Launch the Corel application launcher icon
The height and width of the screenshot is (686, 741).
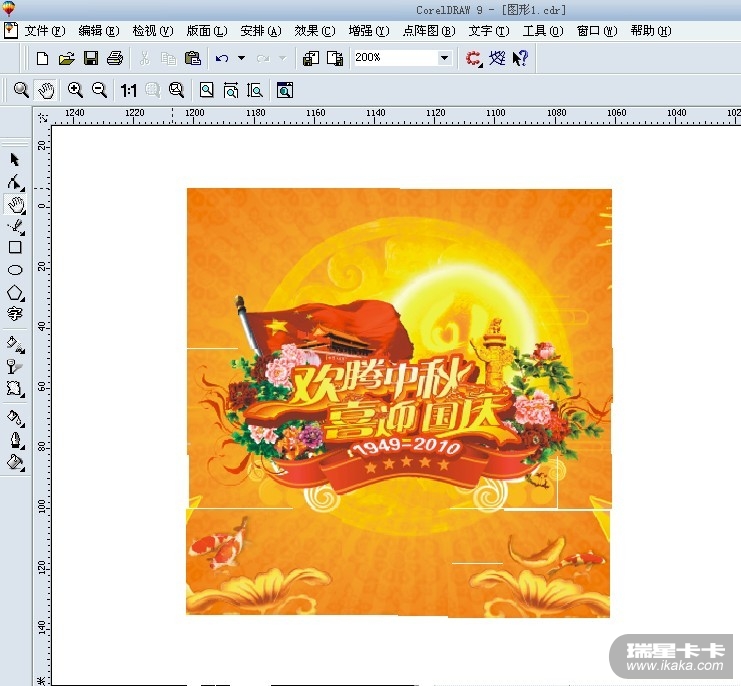(x=474, y=58)
